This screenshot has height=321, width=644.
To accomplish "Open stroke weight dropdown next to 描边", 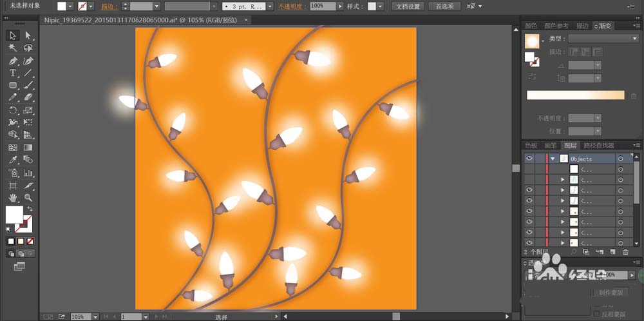I will (156, 6).
